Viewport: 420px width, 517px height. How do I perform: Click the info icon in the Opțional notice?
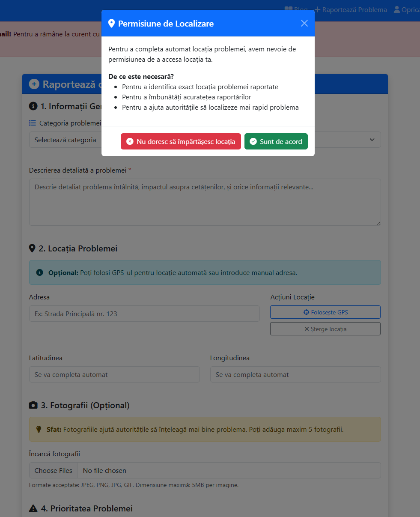40,272
